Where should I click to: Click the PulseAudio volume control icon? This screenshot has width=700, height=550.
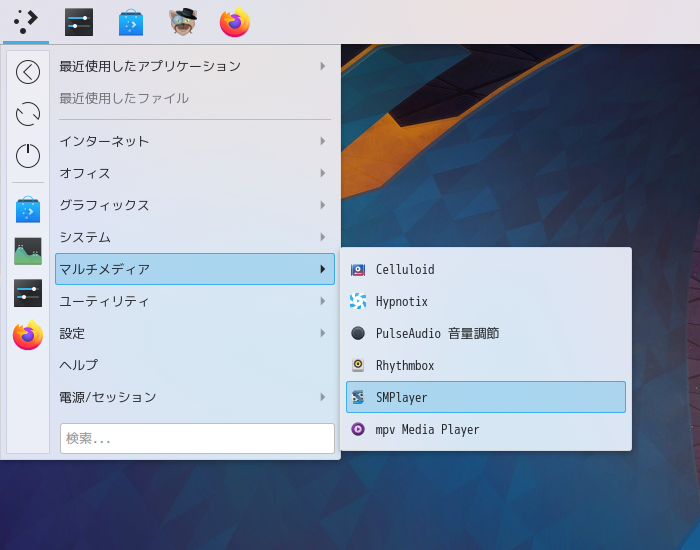[358, 333]
